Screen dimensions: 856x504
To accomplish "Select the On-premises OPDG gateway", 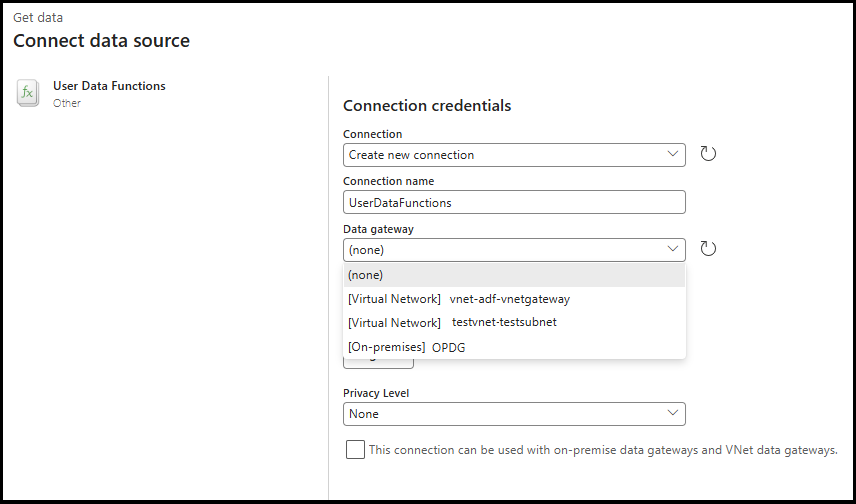I will (x=514, y=347).
